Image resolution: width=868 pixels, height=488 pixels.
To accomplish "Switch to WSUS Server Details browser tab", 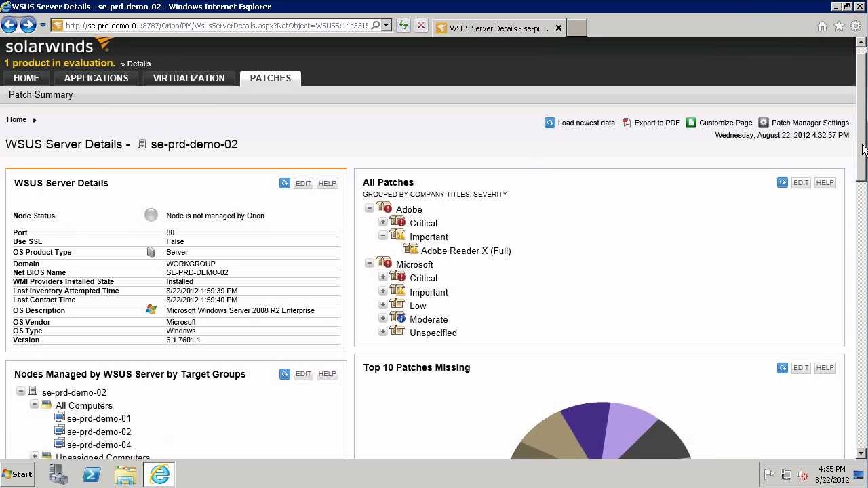I will [498, 28].
